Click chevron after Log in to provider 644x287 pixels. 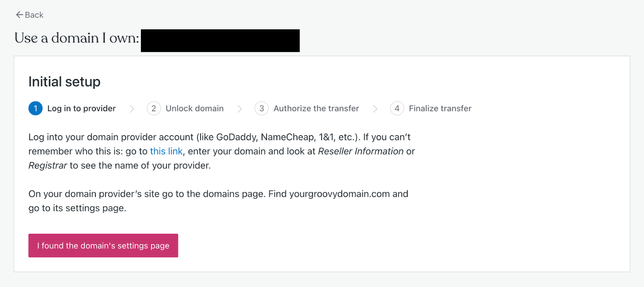pos(132,109)
